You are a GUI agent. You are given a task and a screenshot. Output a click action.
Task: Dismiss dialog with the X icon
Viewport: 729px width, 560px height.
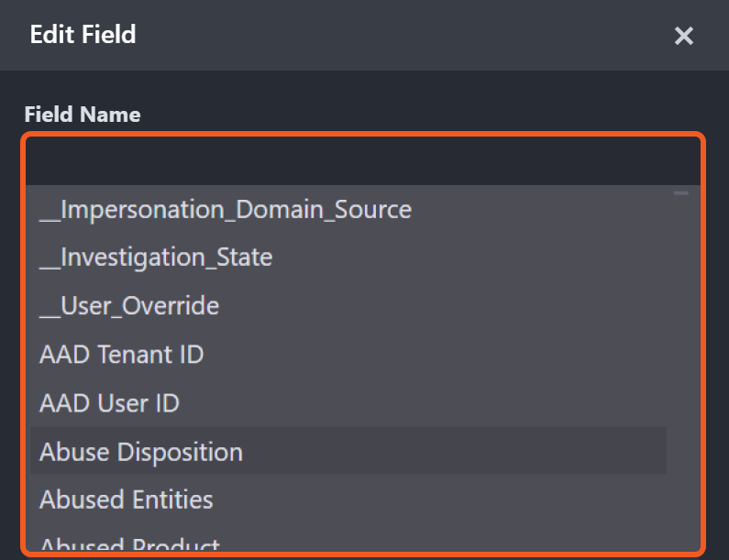(x=683, y=36)
